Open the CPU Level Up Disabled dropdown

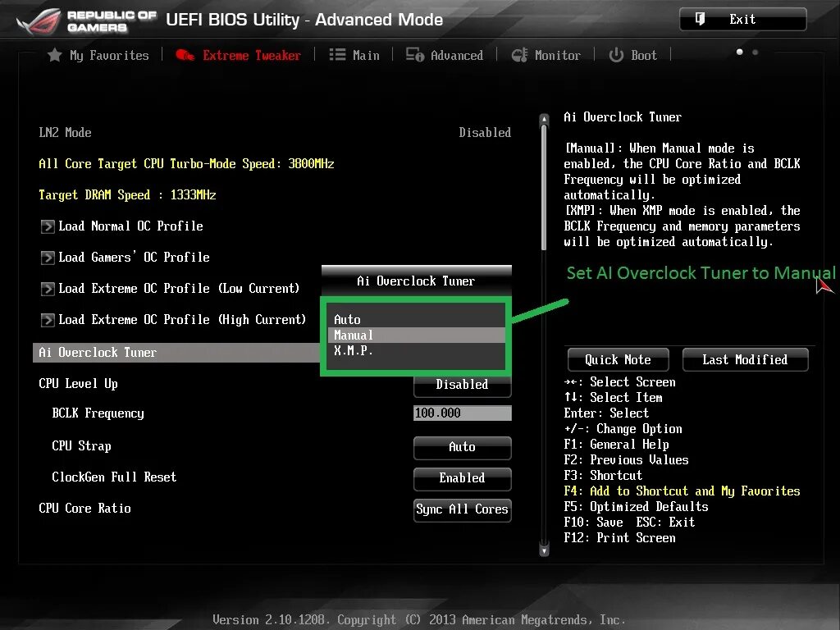pyautogui.click(x=463, y=385)
